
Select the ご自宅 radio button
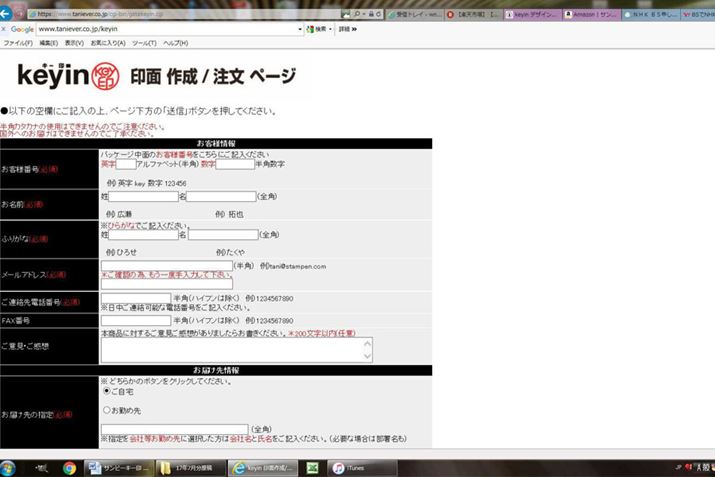107,391
